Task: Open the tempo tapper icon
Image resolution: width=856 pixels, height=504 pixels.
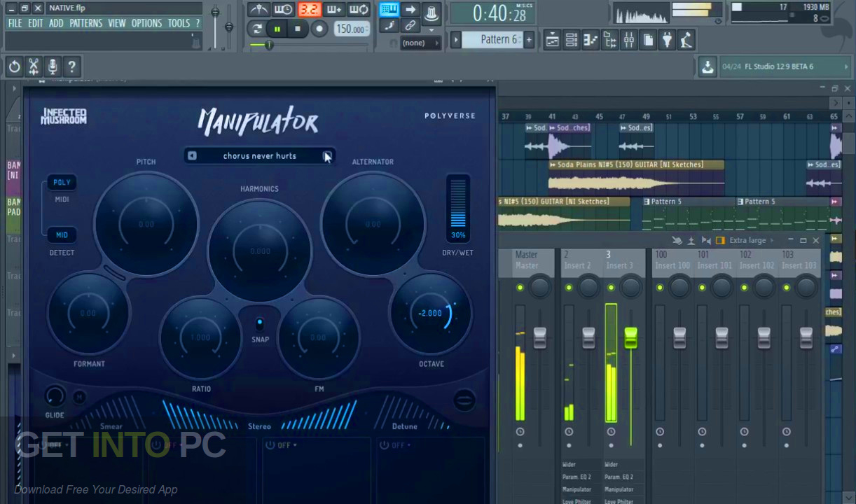Action: tap(686, 41)
